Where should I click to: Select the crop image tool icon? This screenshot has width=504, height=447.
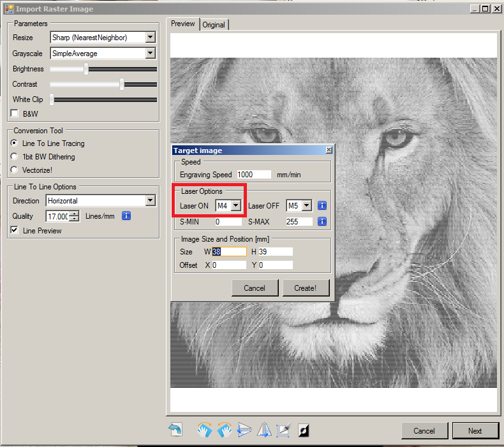[283, 430]
